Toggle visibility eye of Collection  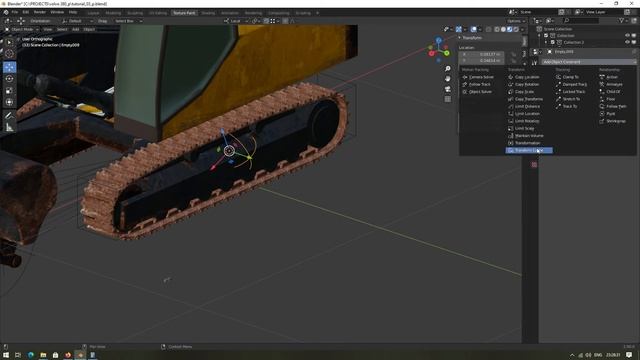[x=627, y=36]
